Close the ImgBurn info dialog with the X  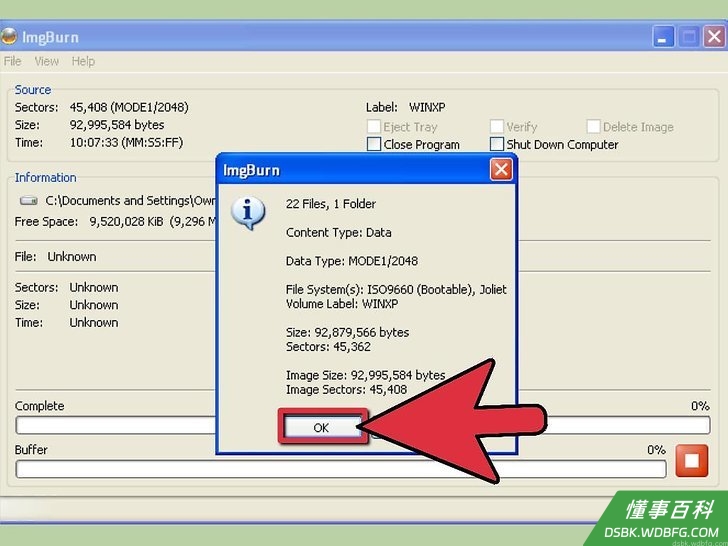[501, 170]
